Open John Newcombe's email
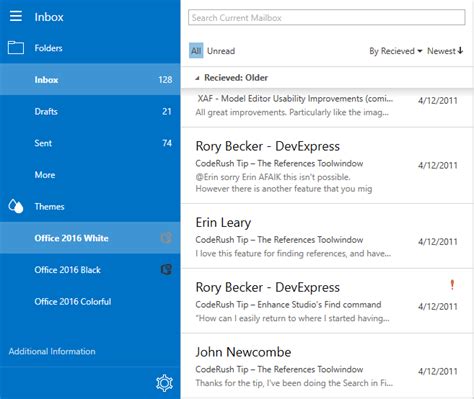474x399 pixels. pyautogui.click(x=327, y=366)
